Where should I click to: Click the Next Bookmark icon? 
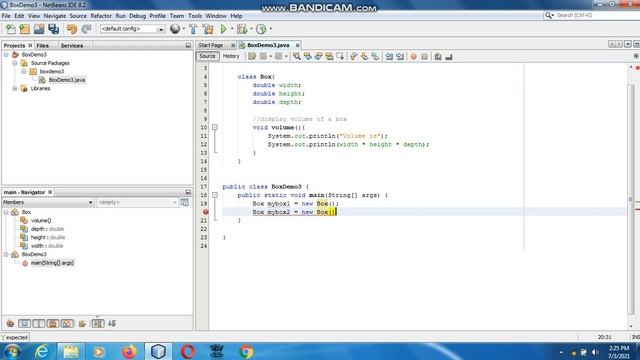tap(364, 56)
